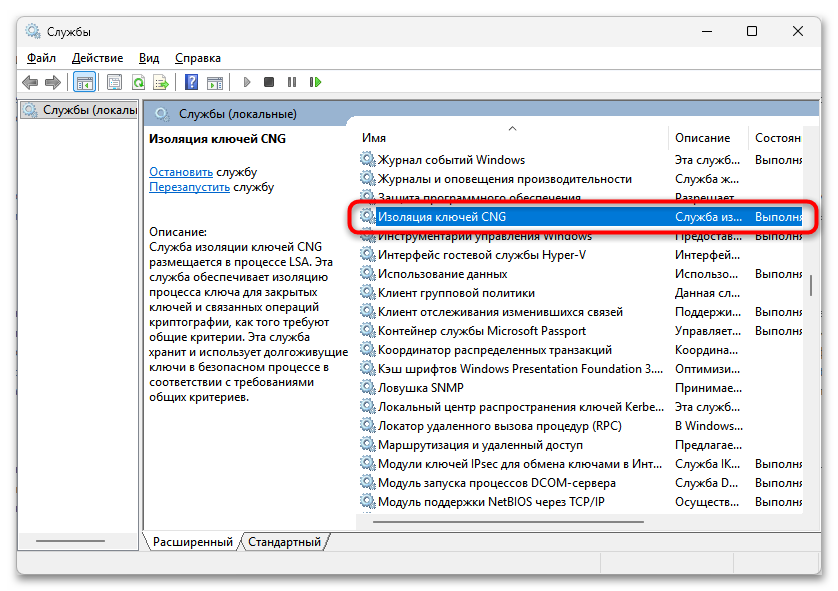838x591 pixels.
Task: Click gear icon of Журнал событий Windows
Action: point(367,159)
